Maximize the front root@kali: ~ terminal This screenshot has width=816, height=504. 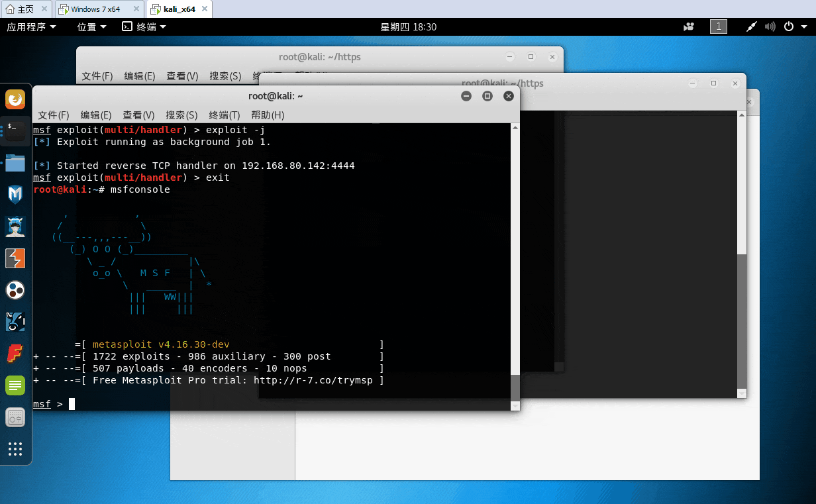pyautogui.click(x=487, y=96)
